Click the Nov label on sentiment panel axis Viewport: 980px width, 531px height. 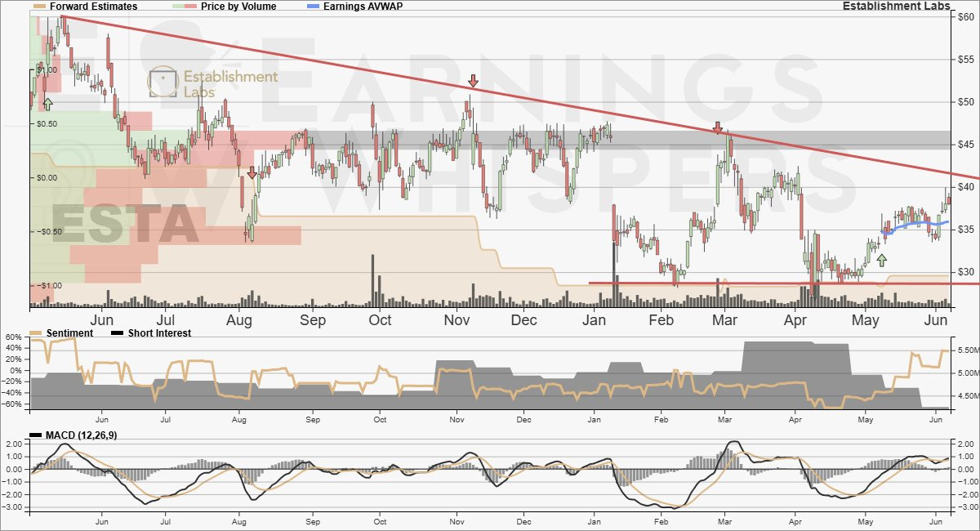coord(457,420)
